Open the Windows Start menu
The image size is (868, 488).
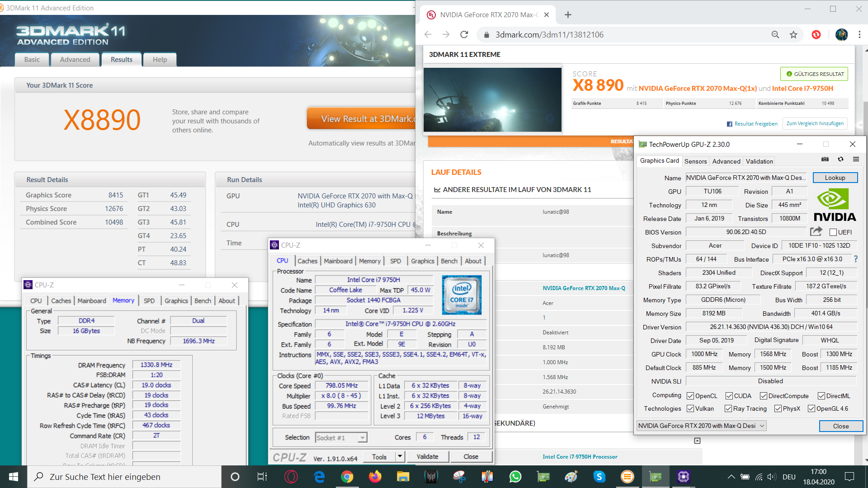pos(14,477)
